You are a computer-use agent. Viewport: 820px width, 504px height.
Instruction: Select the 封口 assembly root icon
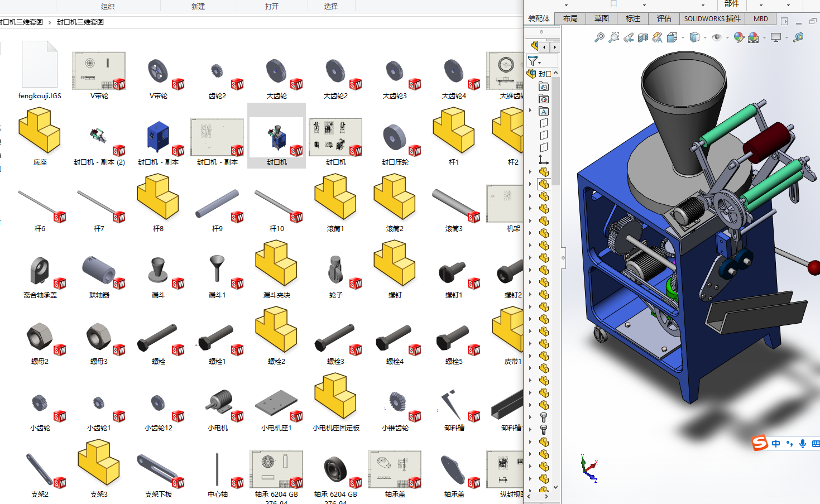(532, 74)
